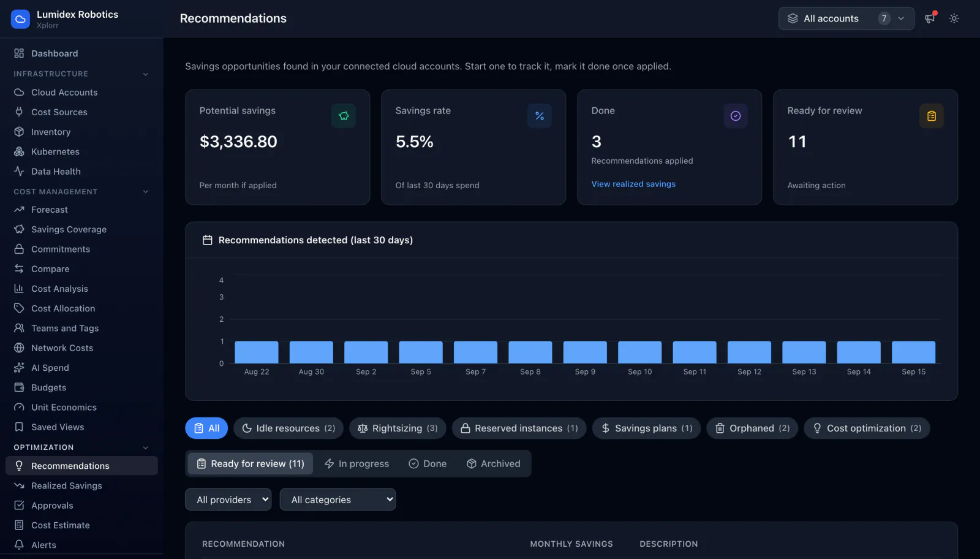Collapse the Cost Management section

point(81,192)
